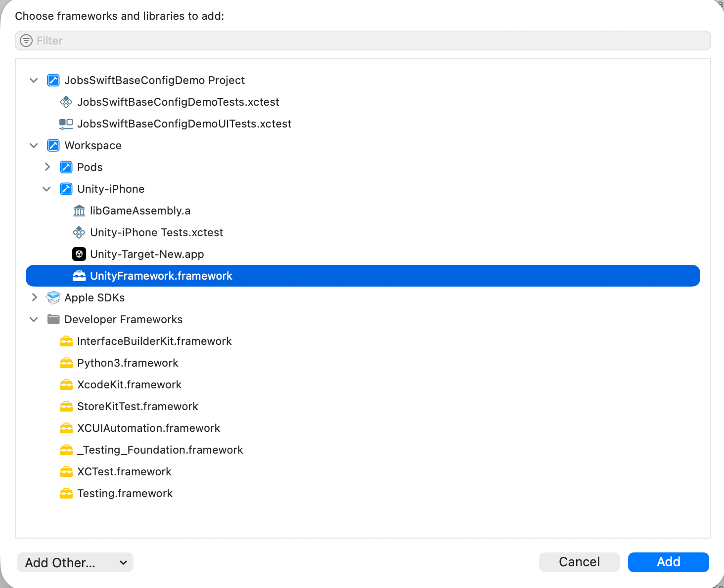
Task: Select Python3.framework in the list
Action: [x=363, y=363]
